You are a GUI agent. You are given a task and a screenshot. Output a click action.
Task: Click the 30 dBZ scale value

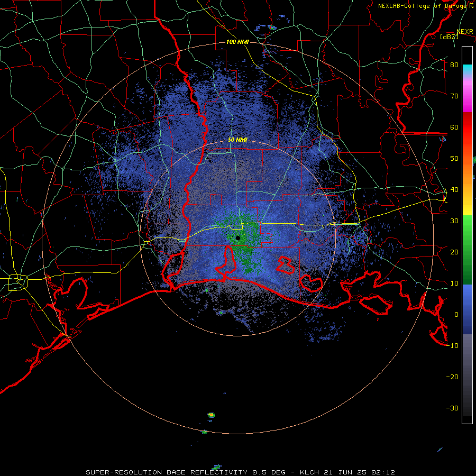[x=454, y=221]
